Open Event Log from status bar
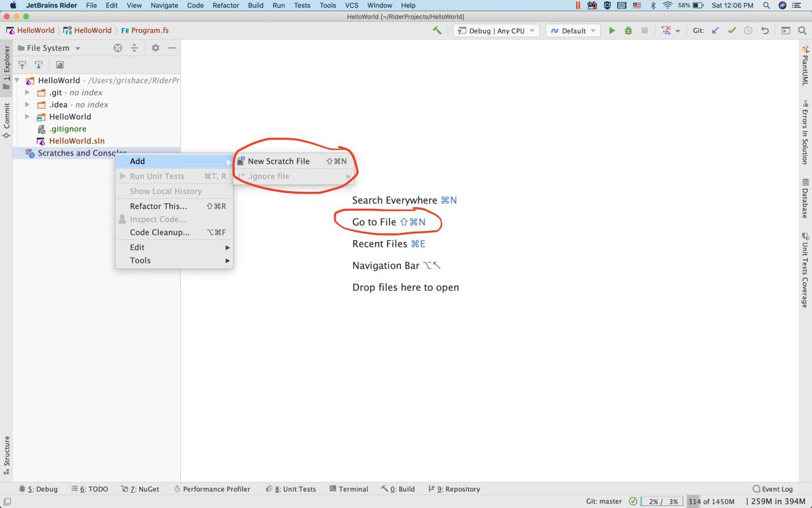This screenshot has width=812, height=508. click(773, 489)
